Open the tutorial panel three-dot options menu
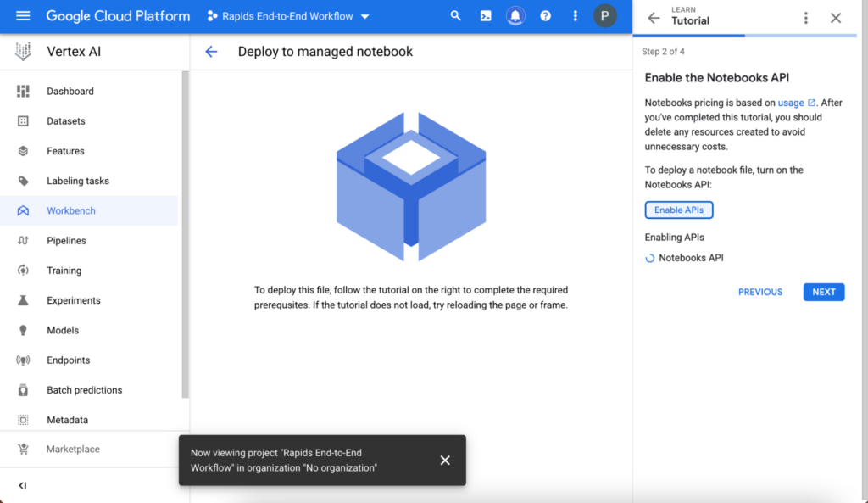This screenshot has height=503, width=868. coord(806,17)
